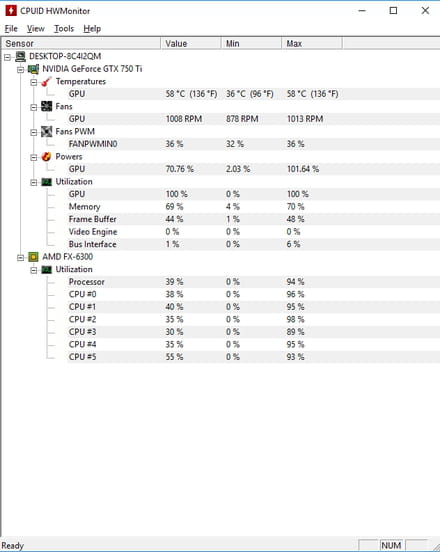
Task: Select the Fans icon
Action: [x=46, y=106]
